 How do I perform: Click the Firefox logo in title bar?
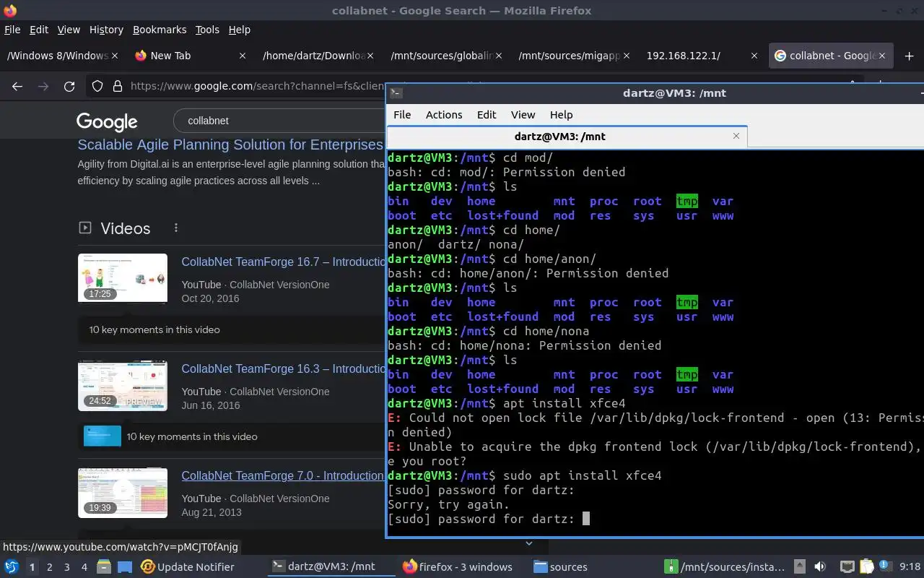10,10
